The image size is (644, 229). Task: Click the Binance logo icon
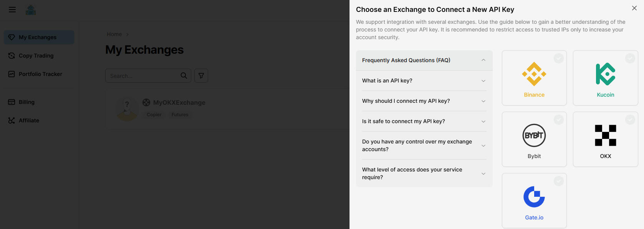click(x=534, y=74)
